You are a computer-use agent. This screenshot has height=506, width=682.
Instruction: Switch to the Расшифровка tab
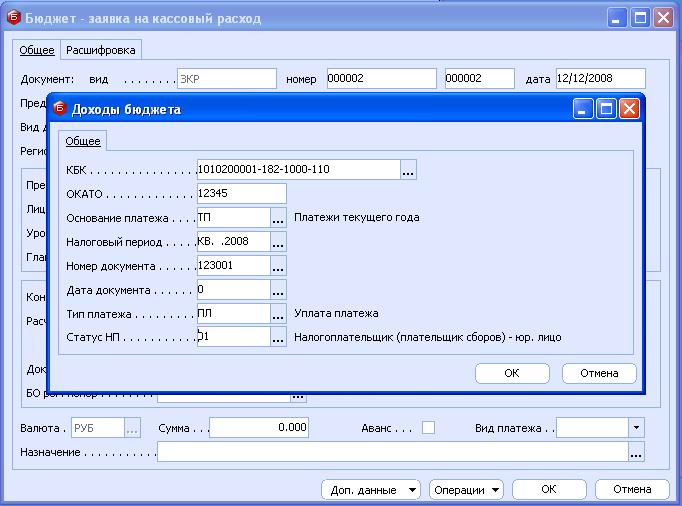click(x=100, y=50)
